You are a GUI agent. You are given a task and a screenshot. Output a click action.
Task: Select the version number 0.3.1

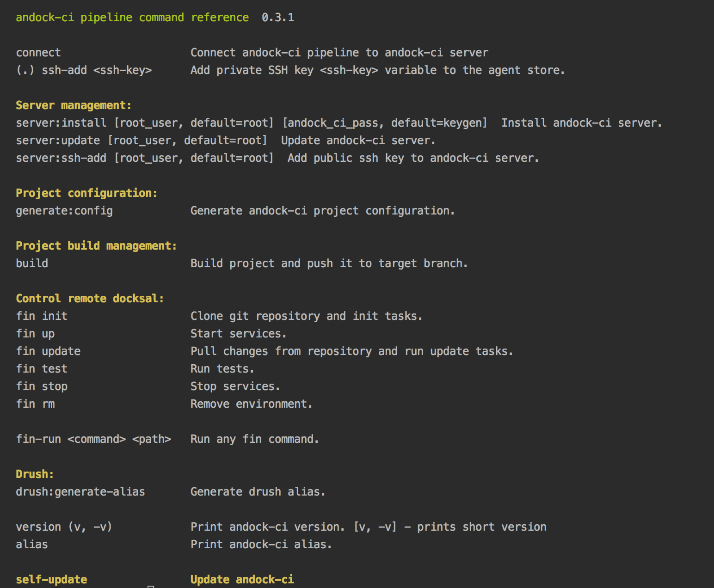coord(278,18)
